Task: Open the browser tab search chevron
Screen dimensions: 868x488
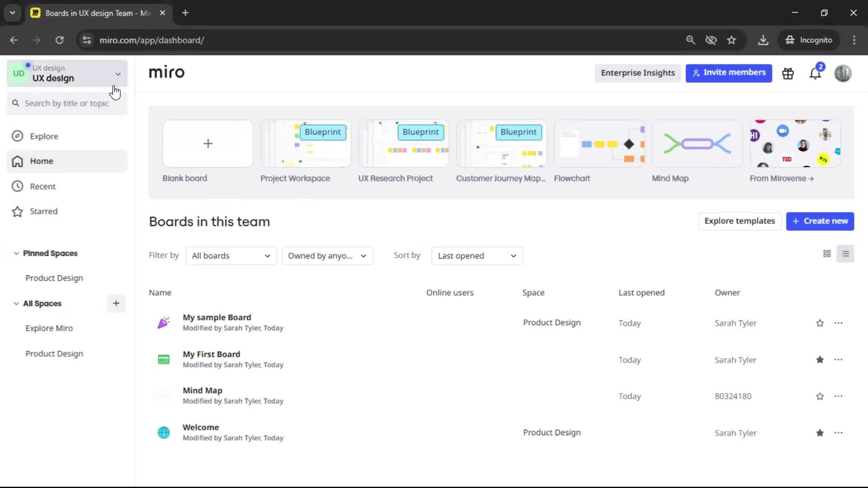Action: (13, 13)
